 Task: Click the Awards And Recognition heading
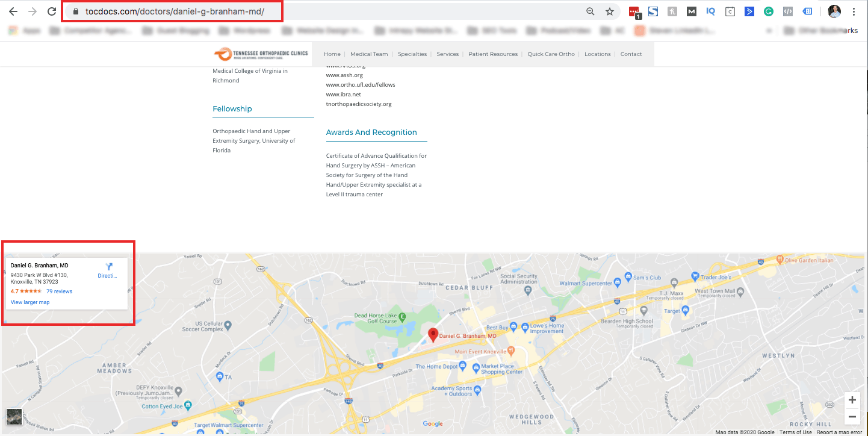click(x=371, y=132)
